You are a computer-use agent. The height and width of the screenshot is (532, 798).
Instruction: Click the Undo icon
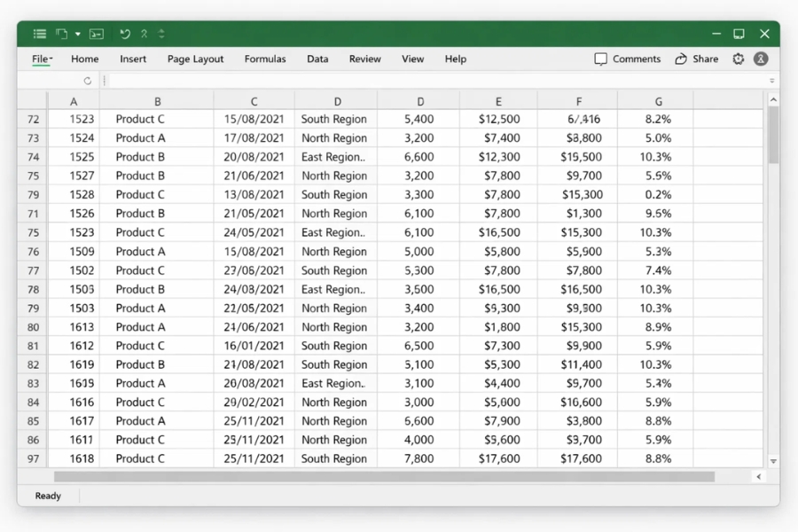click(x=124, y=33)
